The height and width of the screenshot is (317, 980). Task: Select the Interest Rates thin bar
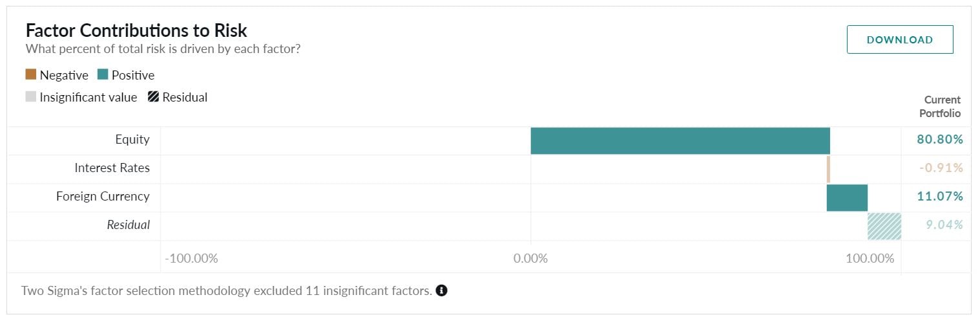828,169
